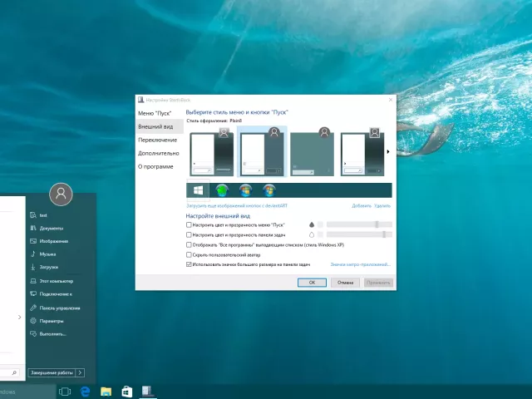The height and width of the screenshot is (399, 532).
Task: Click the user avatar in Start menu
Action: [x=60, y=194]
